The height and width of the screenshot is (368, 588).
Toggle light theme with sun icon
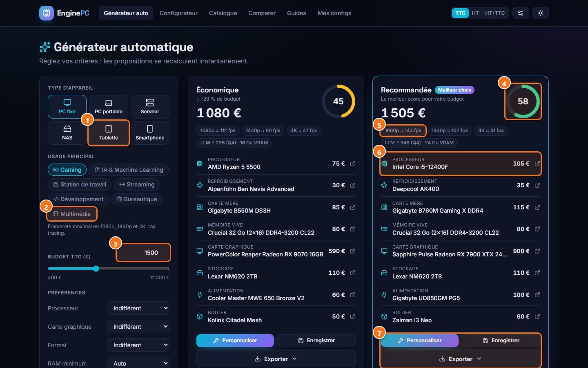[x=541, y=13]
